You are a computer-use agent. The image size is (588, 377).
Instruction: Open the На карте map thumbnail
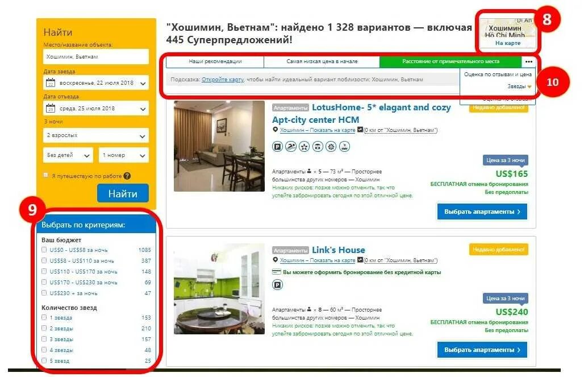[x=508, y=34]
